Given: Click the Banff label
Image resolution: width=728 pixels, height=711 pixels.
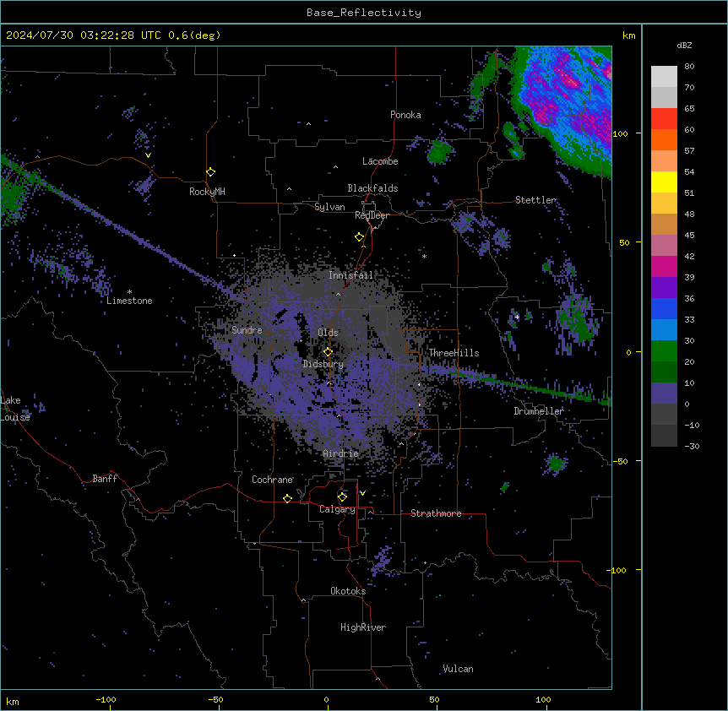Looking at the screenshot, I should click(x=105, y=479).
